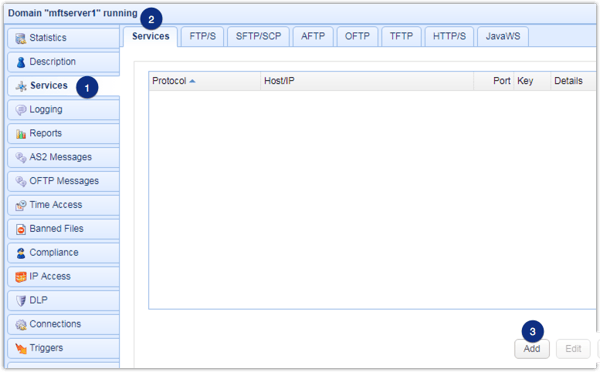Sort by the Host/IP column header
The image size is (600, 372).
[367, 81]
